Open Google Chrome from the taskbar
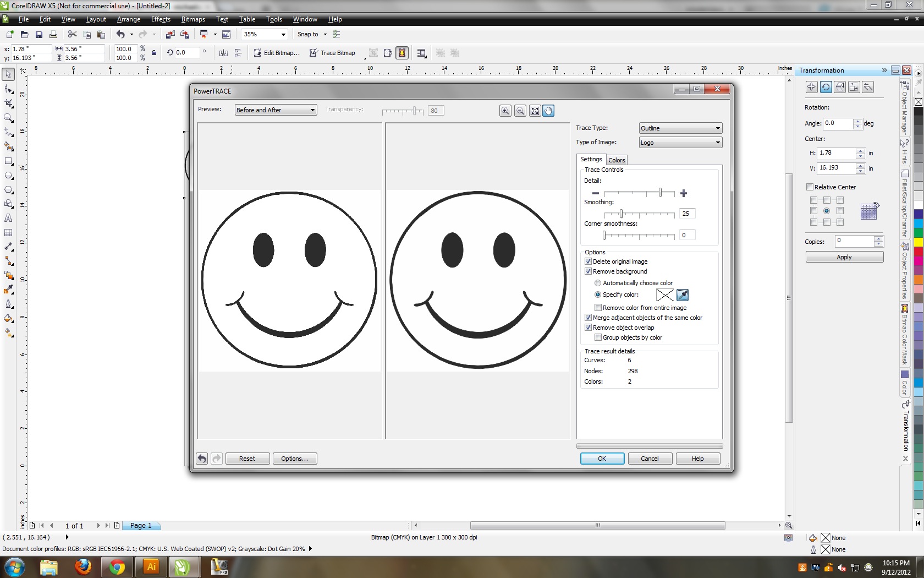Screen dimensions: 924x578 117,566
